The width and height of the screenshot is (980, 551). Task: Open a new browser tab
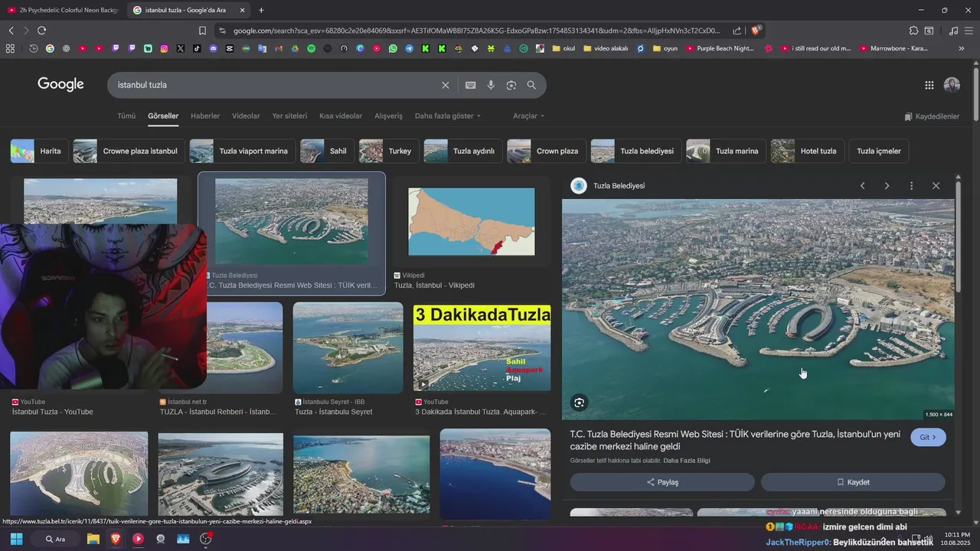pos(261,10)
